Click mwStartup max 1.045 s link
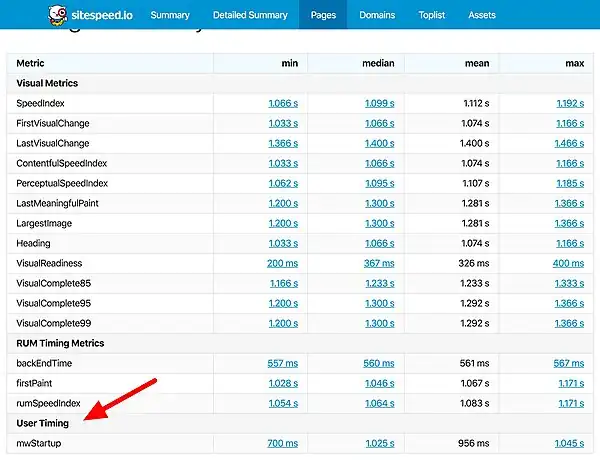 [x=568, y=442]
